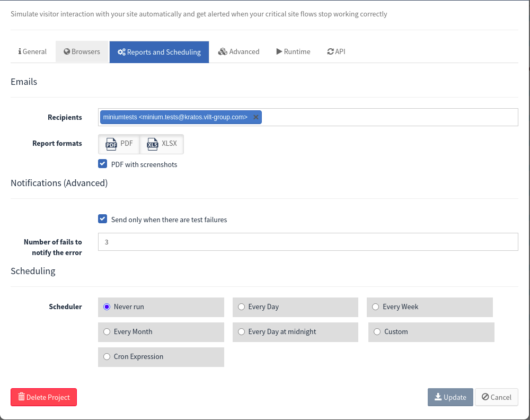Switch to the Browsers tab
The image size is (530, 420).
(x=82, y=52)
